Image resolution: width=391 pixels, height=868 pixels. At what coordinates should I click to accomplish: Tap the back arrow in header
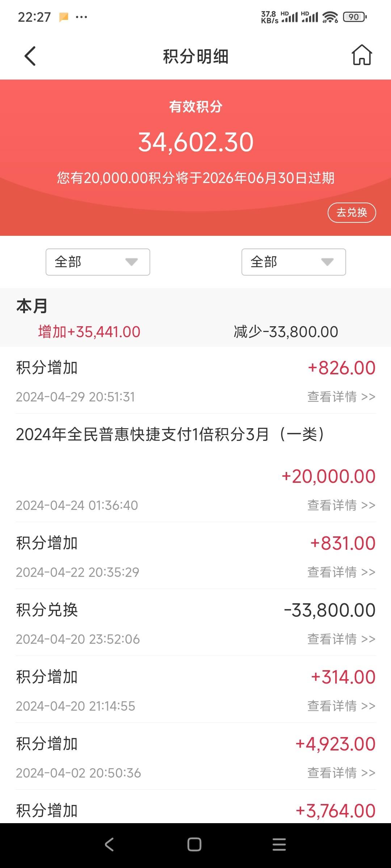pos(30,56)
